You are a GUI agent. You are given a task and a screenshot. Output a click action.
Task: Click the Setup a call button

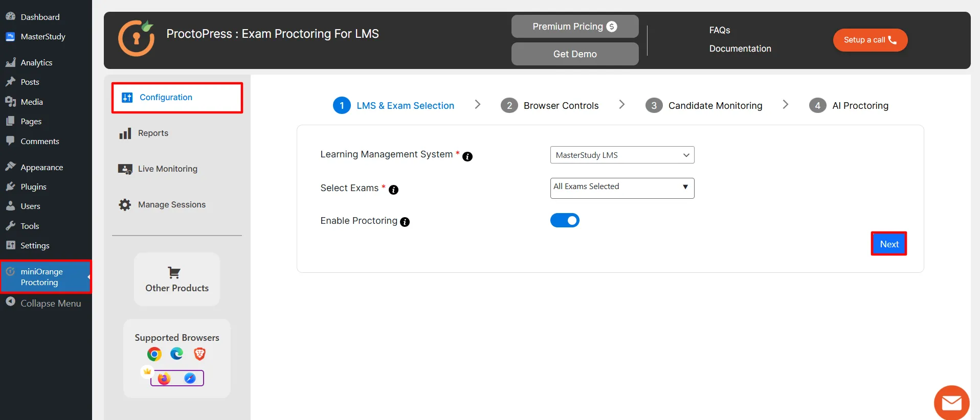(870, 40)
